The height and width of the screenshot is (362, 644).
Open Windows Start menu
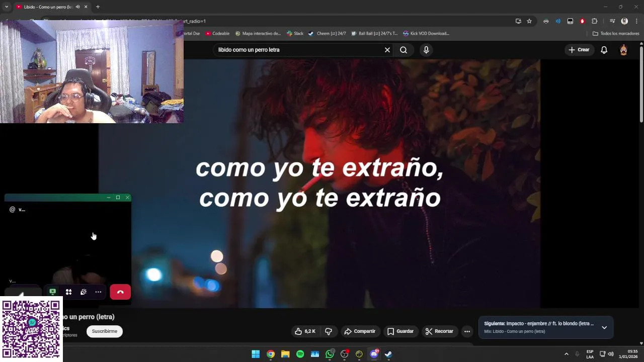[256, 354]
